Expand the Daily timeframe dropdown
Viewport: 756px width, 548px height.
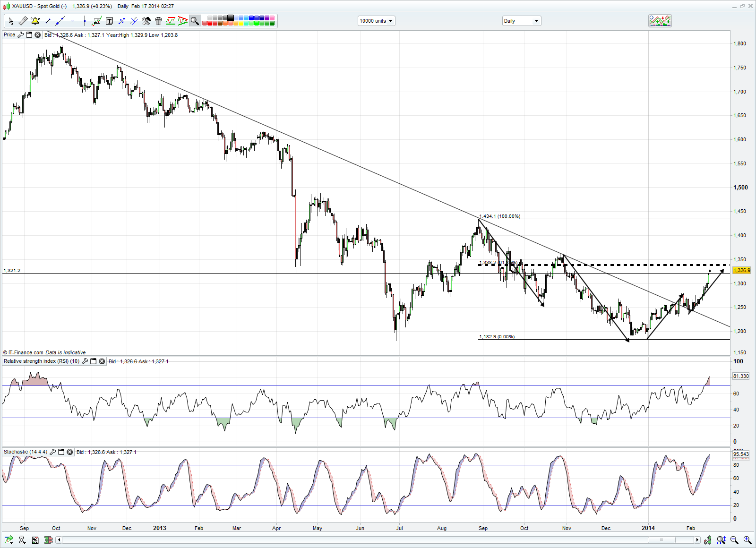521,21
